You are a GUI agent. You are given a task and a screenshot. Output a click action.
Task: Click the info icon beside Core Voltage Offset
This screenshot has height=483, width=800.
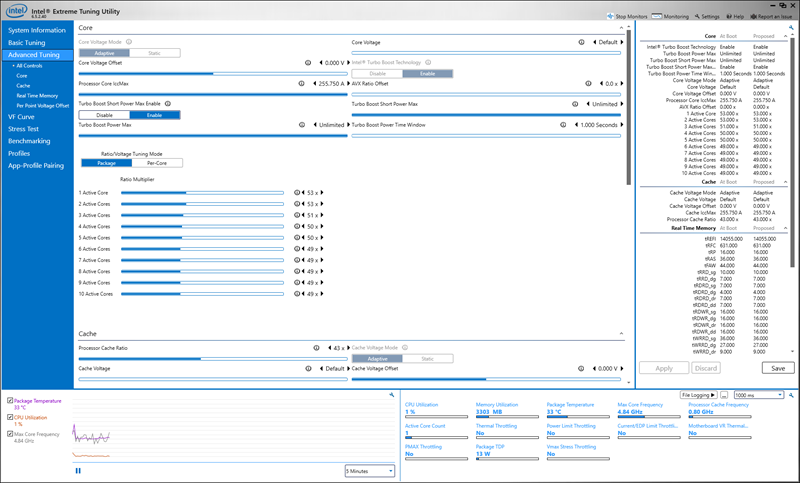coord(306,62)
